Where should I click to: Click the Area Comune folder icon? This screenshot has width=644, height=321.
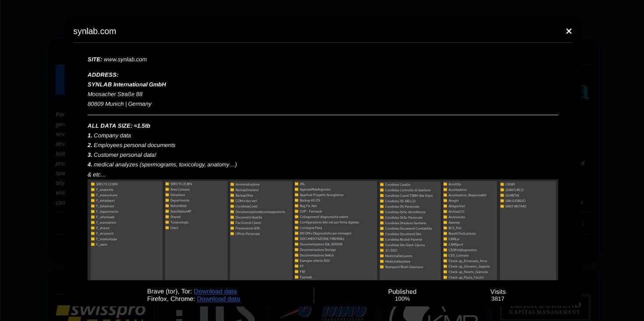point(167,189)
